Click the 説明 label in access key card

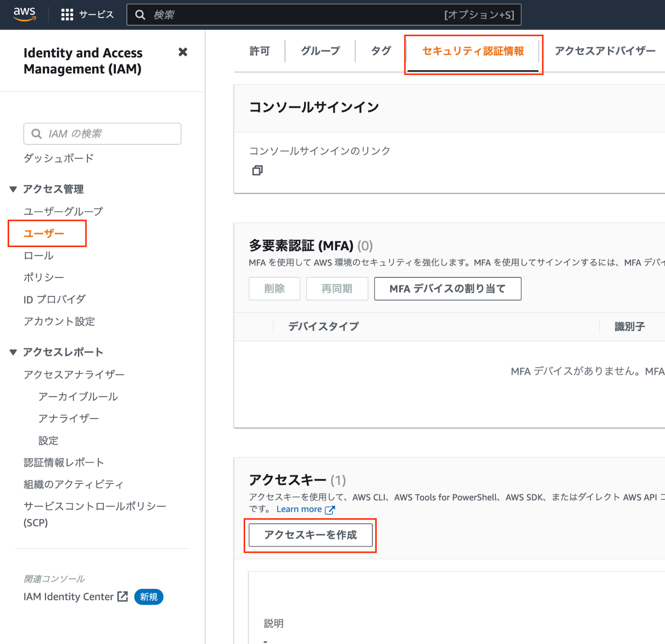pyautogui.click(x=274, y=624)
